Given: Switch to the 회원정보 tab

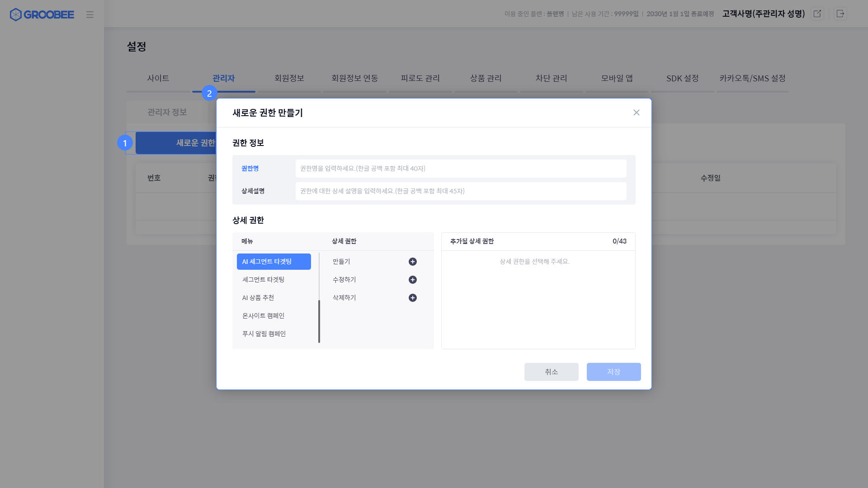Looking at the screenshot, I should 289,78.
